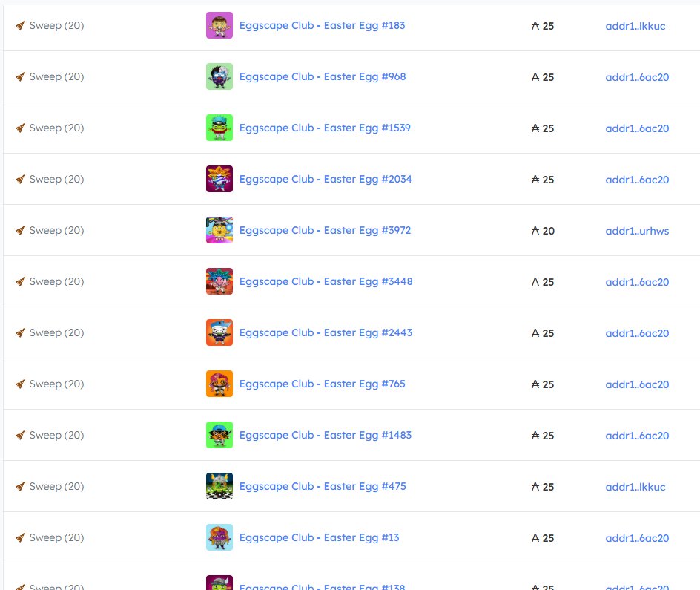Open the thumbnail of Easter Egg #1483
700x590 pixels.
tap(219, 435)
